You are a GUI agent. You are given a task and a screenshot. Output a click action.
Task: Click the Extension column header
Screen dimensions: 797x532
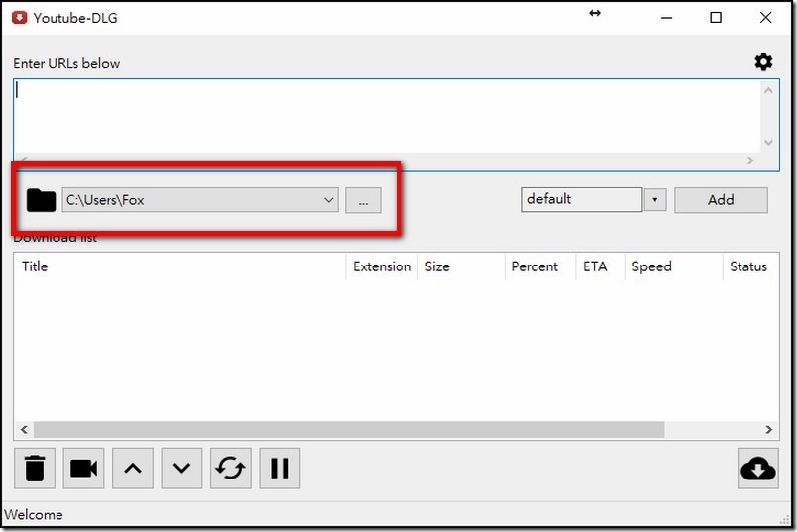coord(382,266)
